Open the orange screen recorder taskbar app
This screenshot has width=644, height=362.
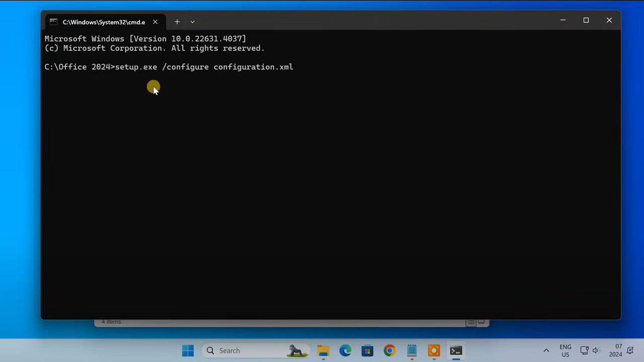434,350
